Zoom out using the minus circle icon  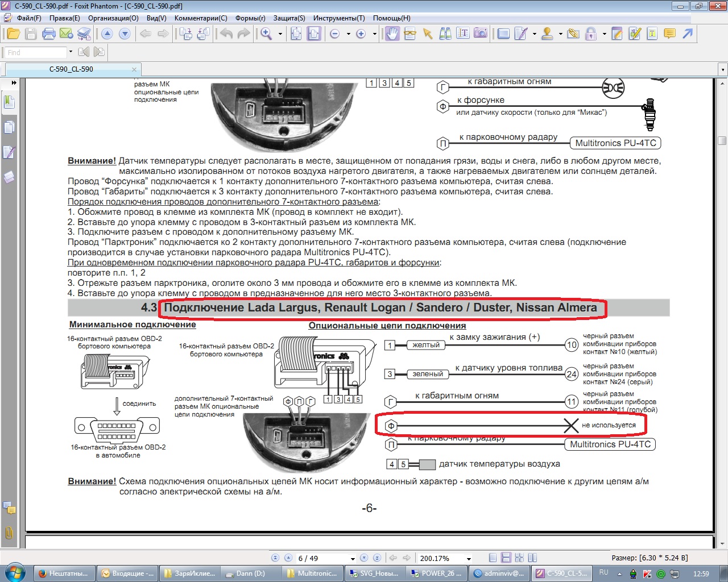click(335, 34)
